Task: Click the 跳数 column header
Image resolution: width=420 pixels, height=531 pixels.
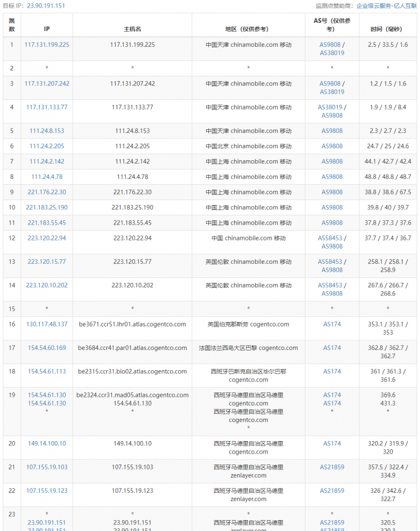Action: click(x=12, y=25)
